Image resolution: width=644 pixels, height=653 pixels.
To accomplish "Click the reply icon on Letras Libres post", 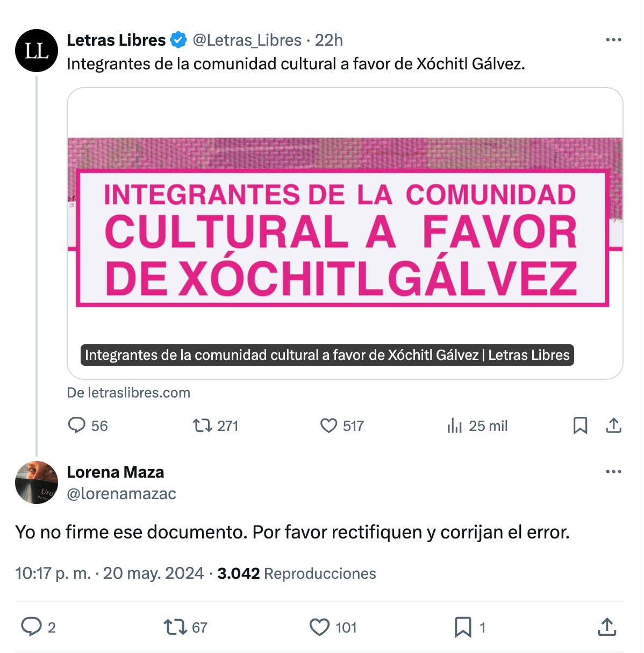I will [77, 425].
